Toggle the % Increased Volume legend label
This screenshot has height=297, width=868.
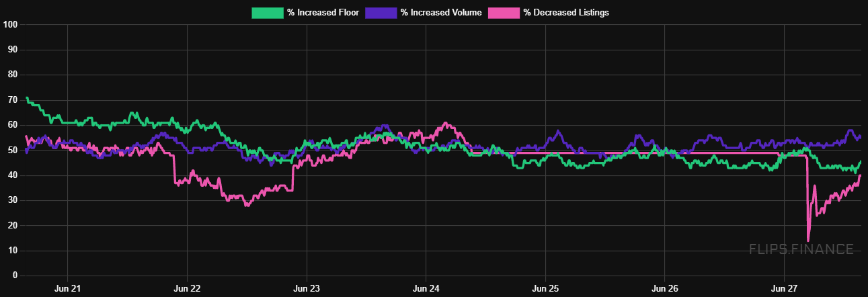[441, 13]
